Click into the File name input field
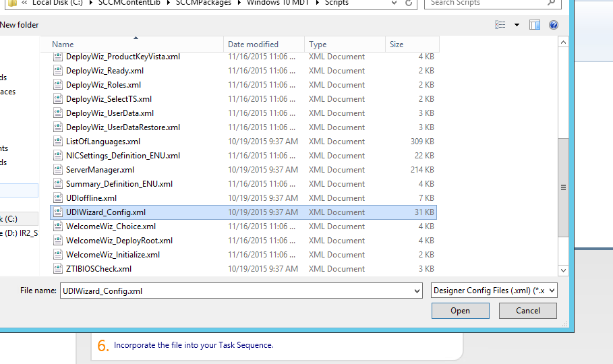This screenshot has height=364, width=613. [237, 291]
